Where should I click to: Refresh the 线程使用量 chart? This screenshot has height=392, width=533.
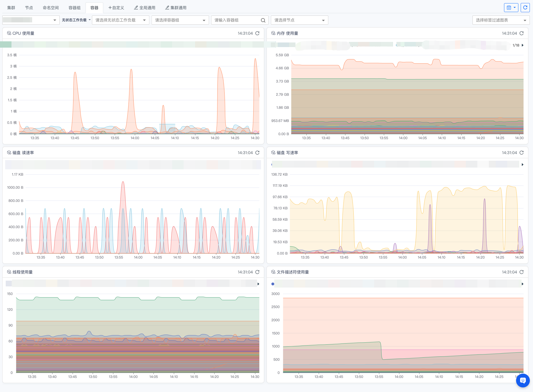257,272
